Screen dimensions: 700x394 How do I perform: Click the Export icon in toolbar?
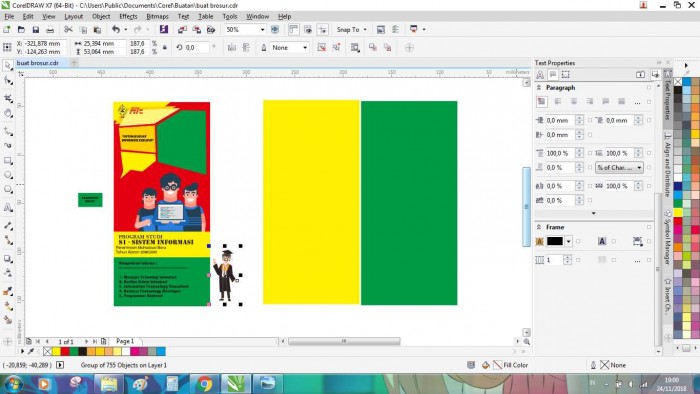pyautogui.click(x=196, y=29)
